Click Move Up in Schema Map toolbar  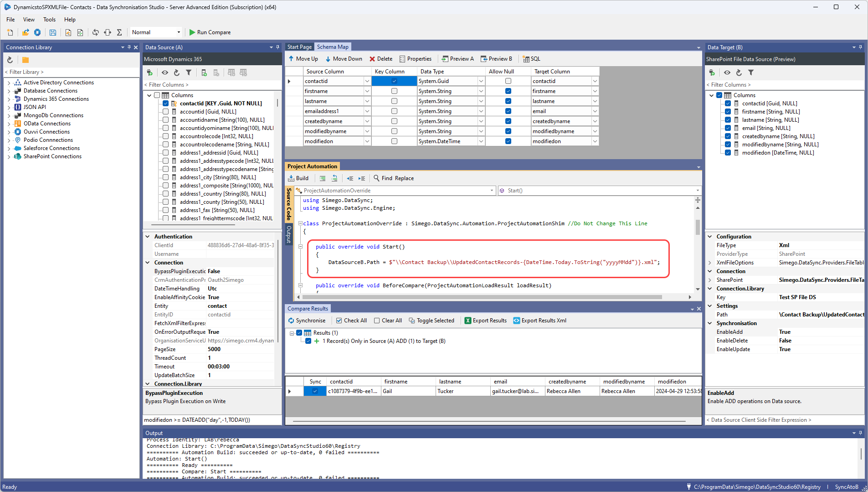click(x=303, y=59)
